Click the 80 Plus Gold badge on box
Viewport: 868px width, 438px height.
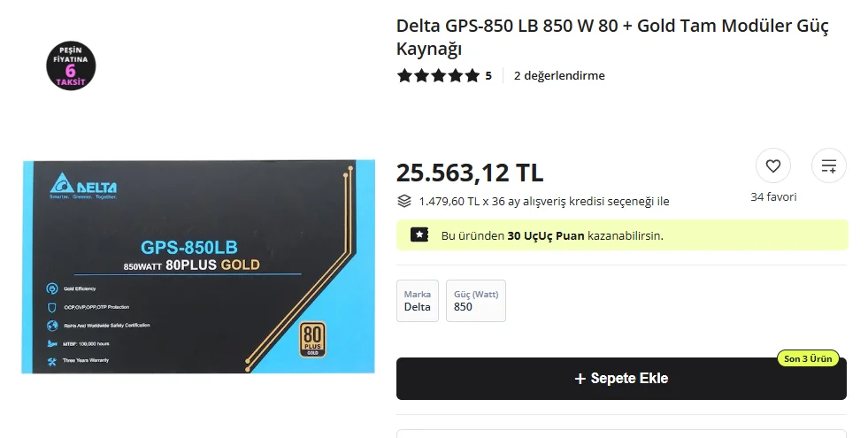[311, 338]
